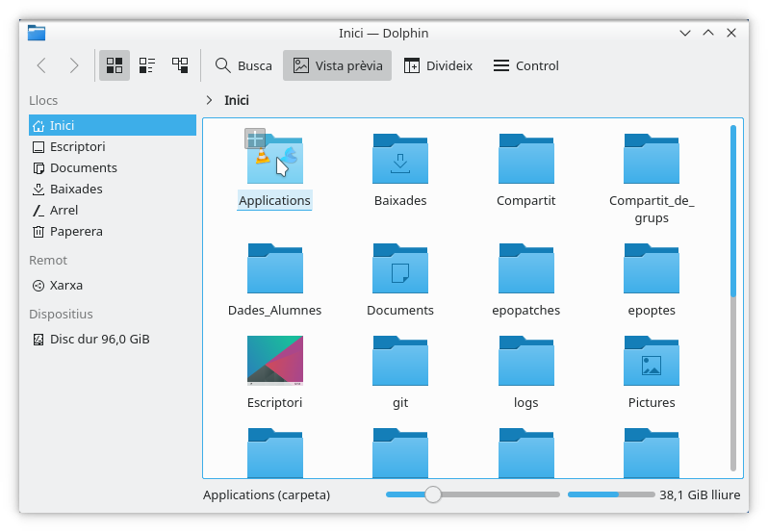Select the git folder
Image resolution: width=768 pixels, height=532 pixels.
coord(400,361)
